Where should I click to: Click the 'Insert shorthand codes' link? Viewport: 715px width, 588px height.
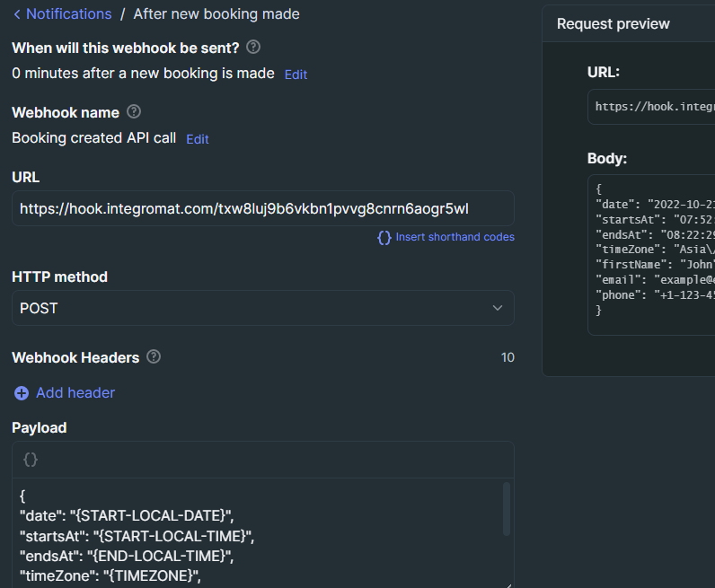pos(455,237)
